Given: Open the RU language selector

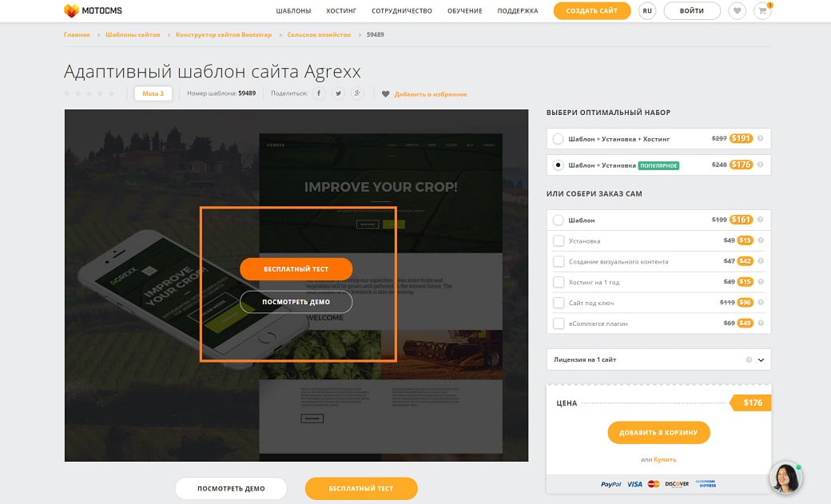Looking at the screenshot, I should [x=647, y=11].
